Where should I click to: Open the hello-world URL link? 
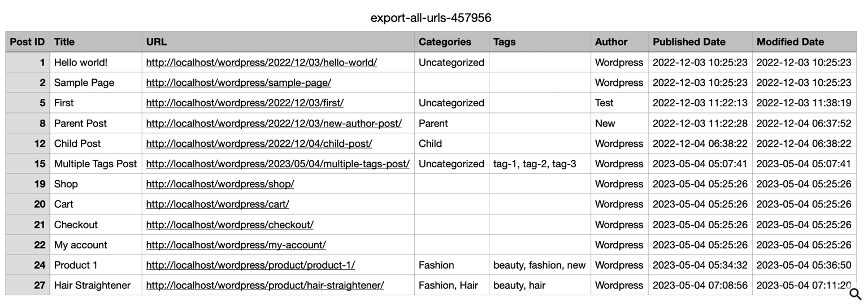pos(261,62)
